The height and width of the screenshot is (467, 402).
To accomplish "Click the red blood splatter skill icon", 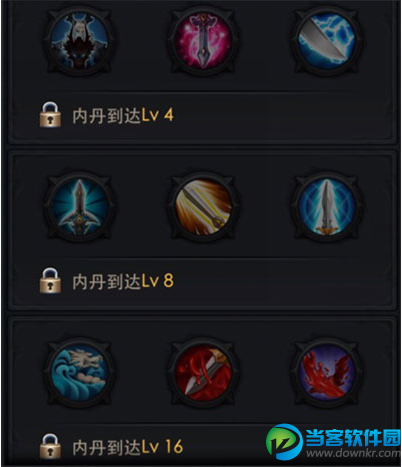I will (327, 372).
